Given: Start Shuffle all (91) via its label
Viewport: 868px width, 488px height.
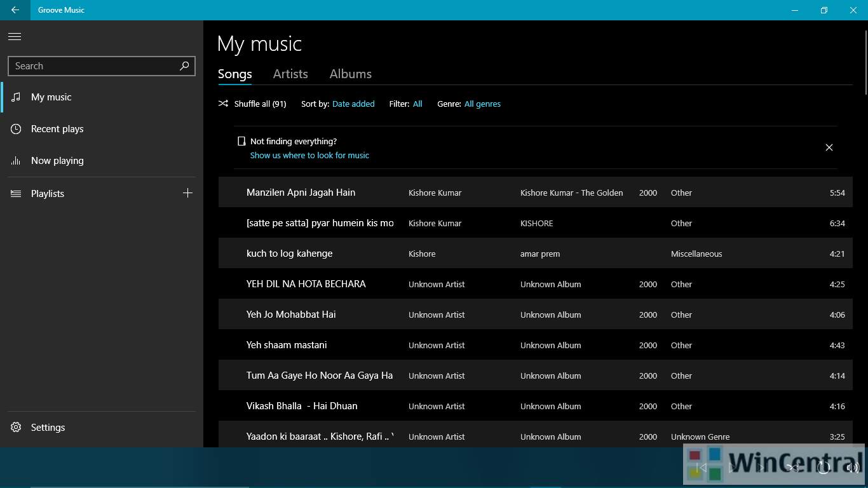Looking at the screenshot, I should (260, 104).
